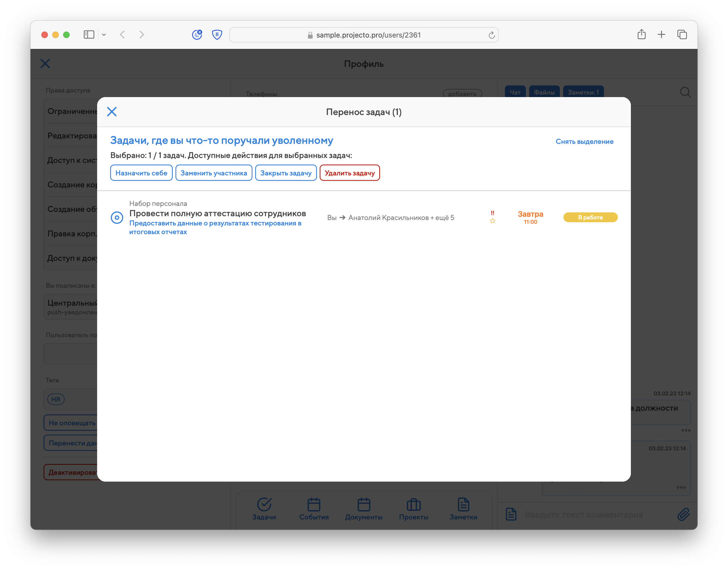Expand the sidebar dropdown chevron in Safari
The height and width of the screenshot is (570, 728).
pos(104,35)
